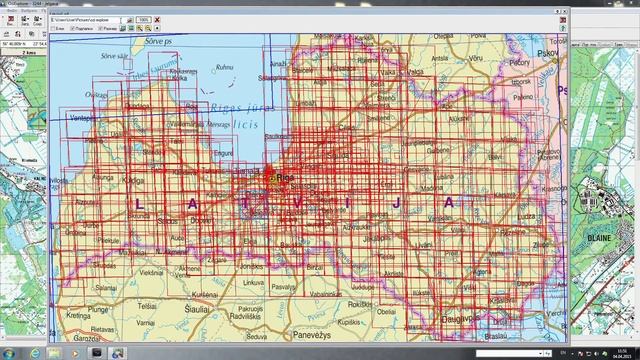Click the red icon at the dialog's top-right
Screen dimensions: 640x360
pos(563,20)
